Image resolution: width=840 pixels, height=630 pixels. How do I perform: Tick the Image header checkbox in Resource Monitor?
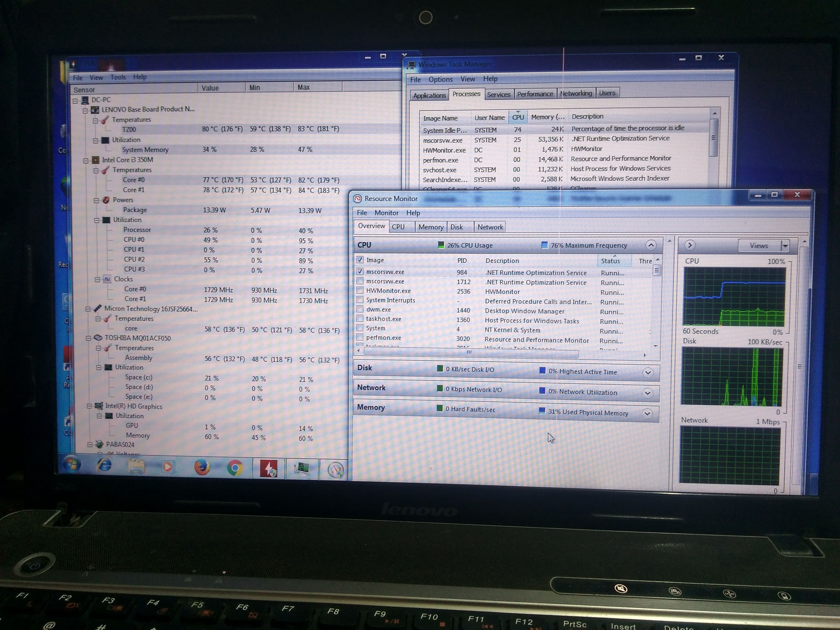pyautogui.click(x=360, y=260)
